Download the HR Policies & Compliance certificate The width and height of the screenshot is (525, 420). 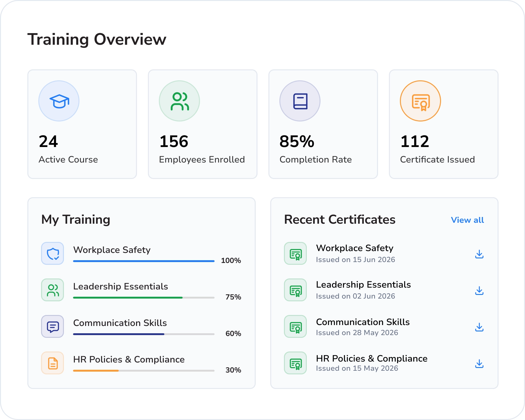point(479,364)
